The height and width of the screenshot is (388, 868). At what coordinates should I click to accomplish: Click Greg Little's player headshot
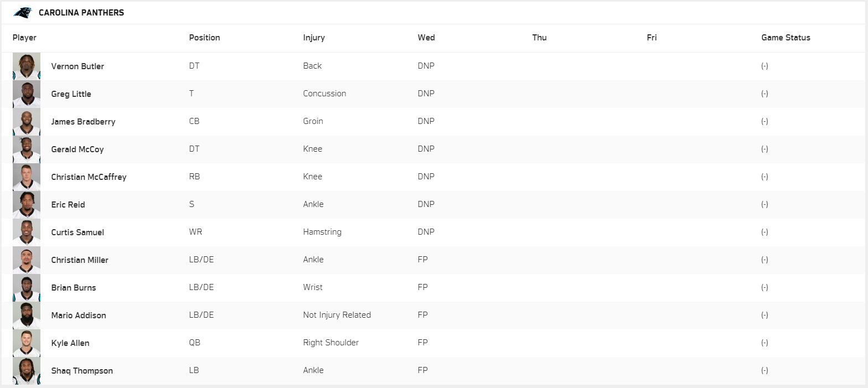[x=27, y=94]
